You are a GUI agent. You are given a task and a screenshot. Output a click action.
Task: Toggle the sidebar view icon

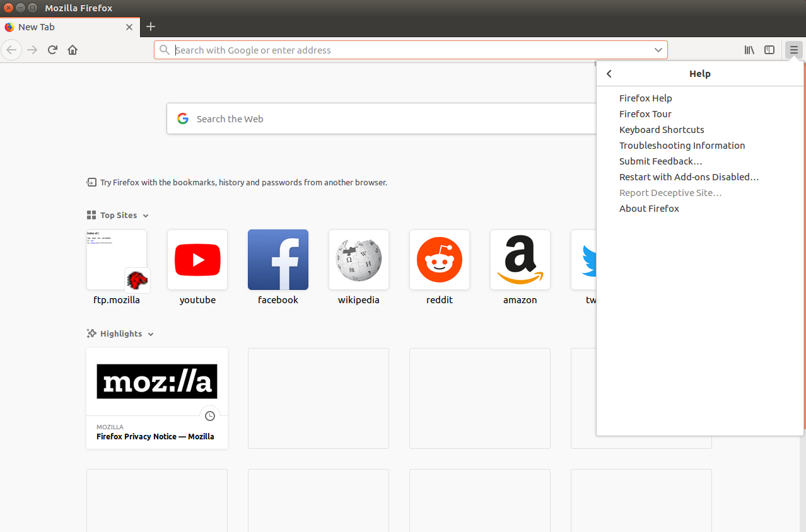pyautogui.click(x=769, y=50)
